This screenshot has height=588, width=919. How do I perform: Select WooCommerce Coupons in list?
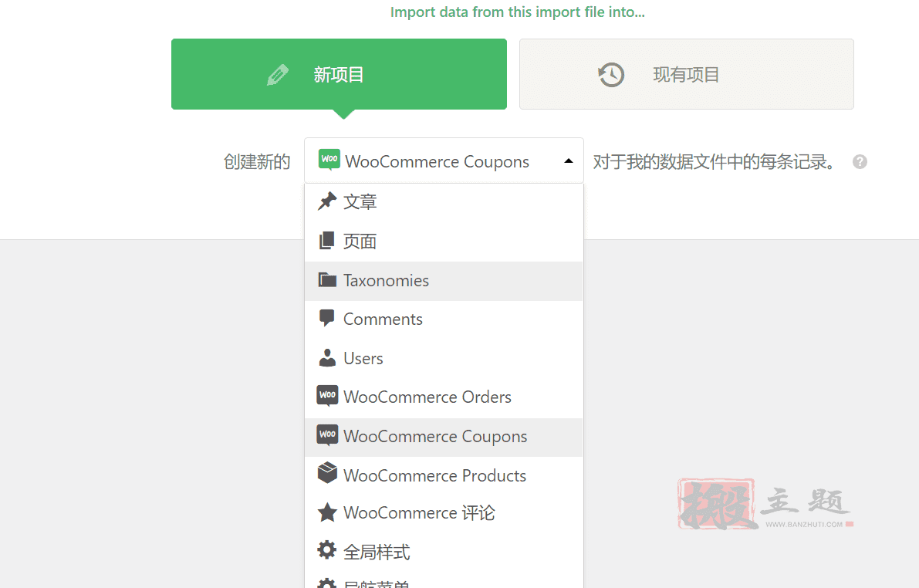pyautogui.click(x=444, y=437)
